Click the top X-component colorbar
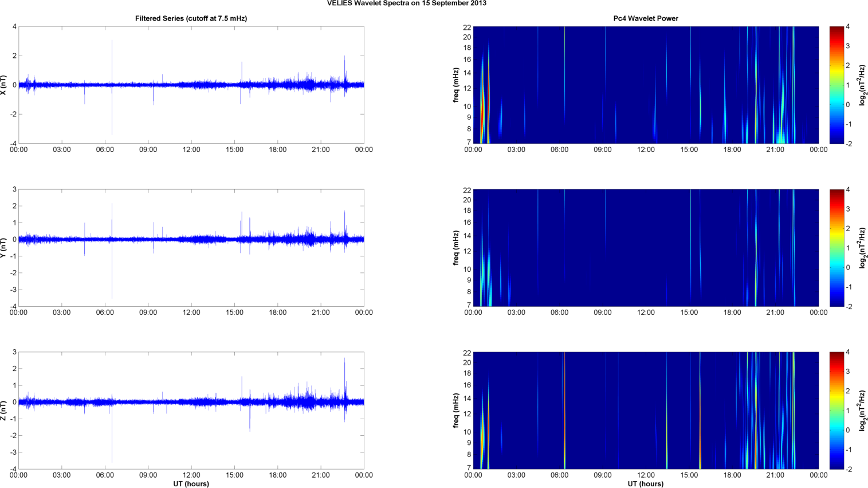This screenshot has width=868, height=488. click(836, 85)
